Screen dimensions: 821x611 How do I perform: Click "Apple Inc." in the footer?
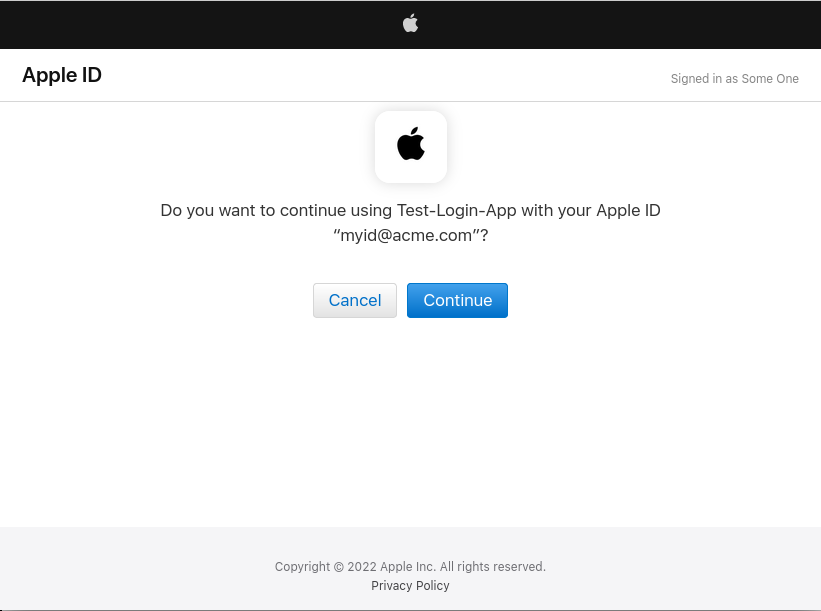click(406, 567)
